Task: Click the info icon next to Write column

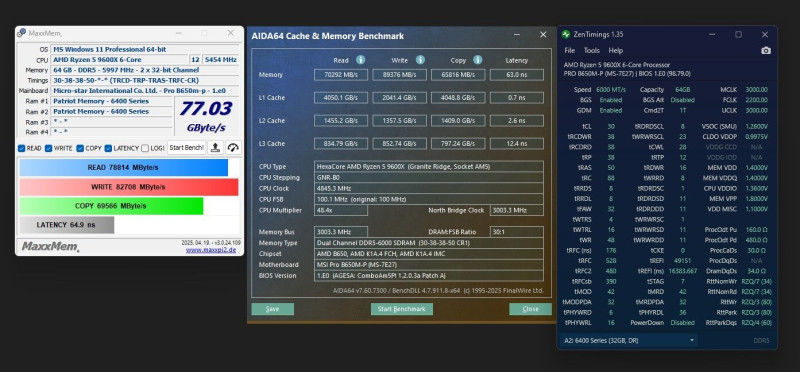Action: [x=420, y=60]
